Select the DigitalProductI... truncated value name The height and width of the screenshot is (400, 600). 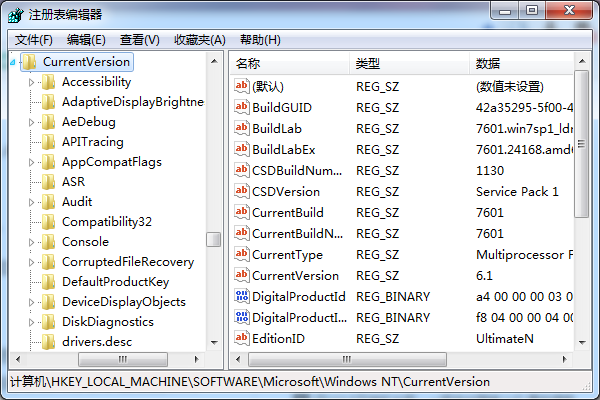click(x=299, y=318)
